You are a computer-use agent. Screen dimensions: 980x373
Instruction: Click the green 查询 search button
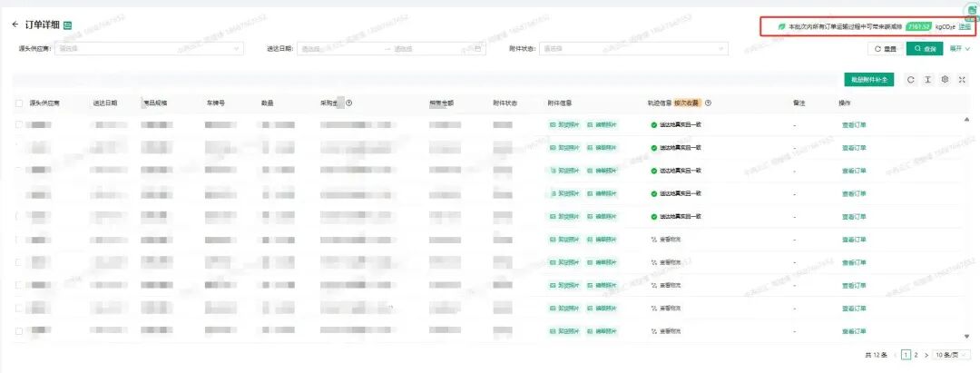tap(925, 48)
